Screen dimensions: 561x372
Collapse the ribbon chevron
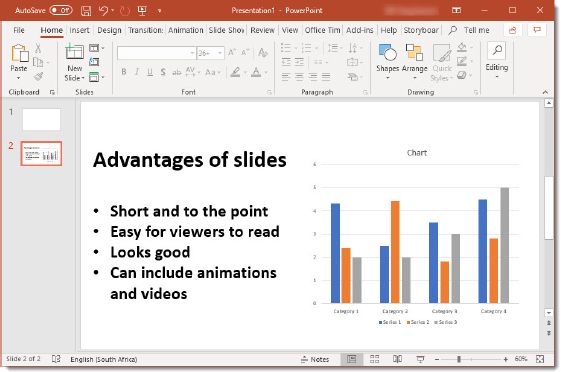click(545, 92)
